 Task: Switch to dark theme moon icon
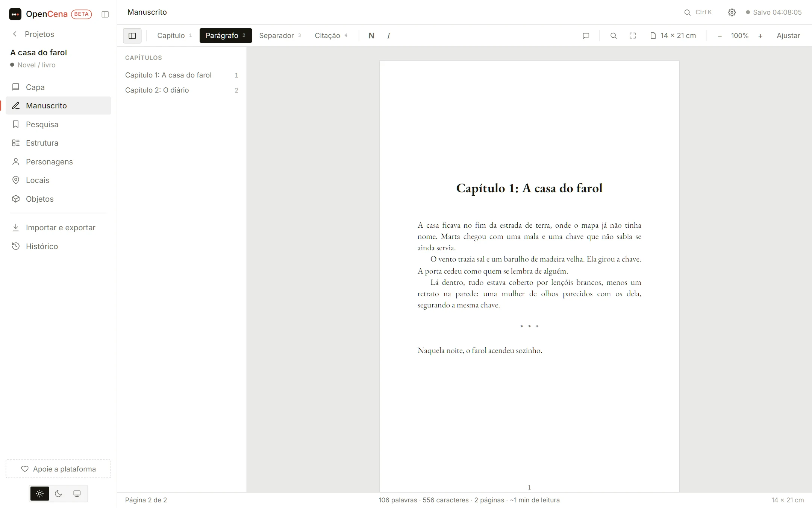coord(58,494)
